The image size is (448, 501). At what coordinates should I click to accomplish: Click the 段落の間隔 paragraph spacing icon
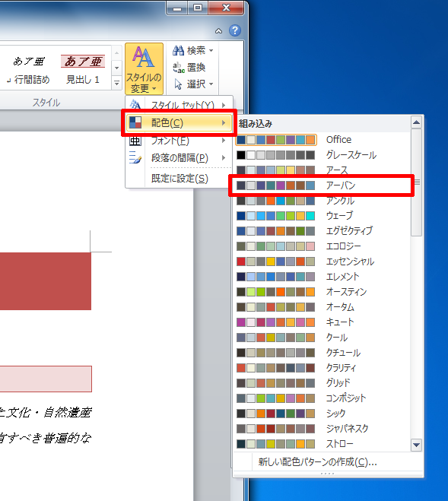(135, 157)
